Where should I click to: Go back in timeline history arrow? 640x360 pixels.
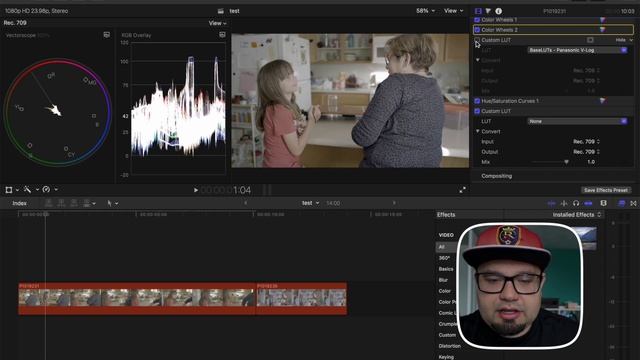tap(245, 203)
